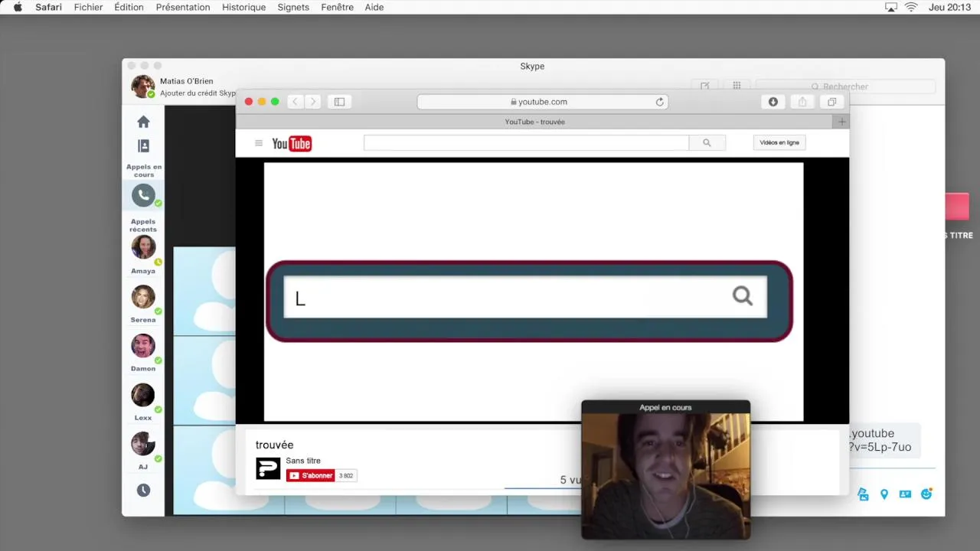
Task: Click Skype share location pin icon
Action: (x=884, y=494)
